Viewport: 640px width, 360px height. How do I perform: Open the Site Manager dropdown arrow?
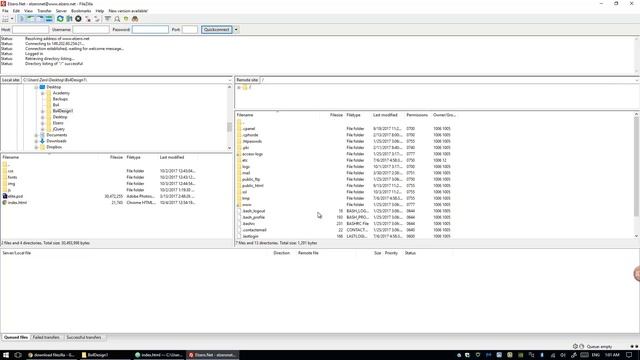click(12, 19)
